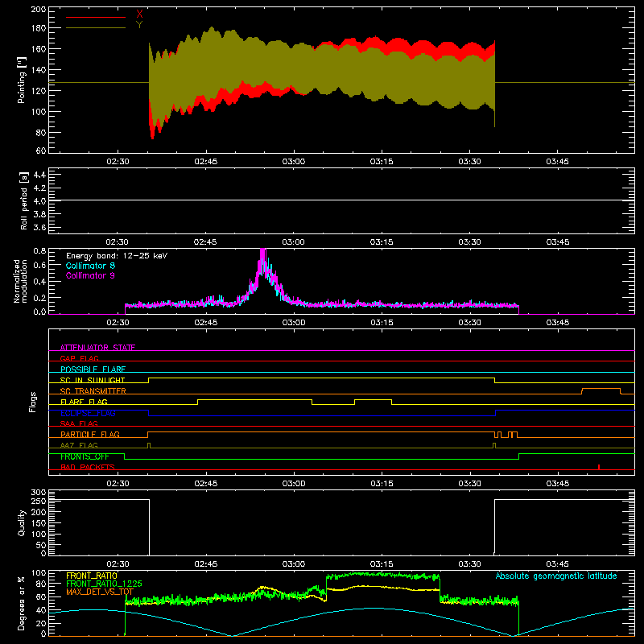Click the red X legend label
Screen dimensions: 644x644
pos(139,14)
